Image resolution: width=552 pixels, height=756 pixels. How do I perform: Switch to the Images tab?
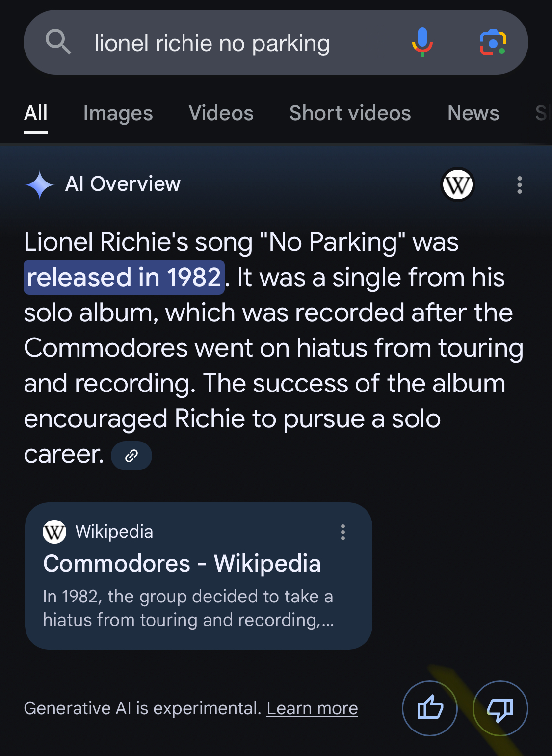118,113
